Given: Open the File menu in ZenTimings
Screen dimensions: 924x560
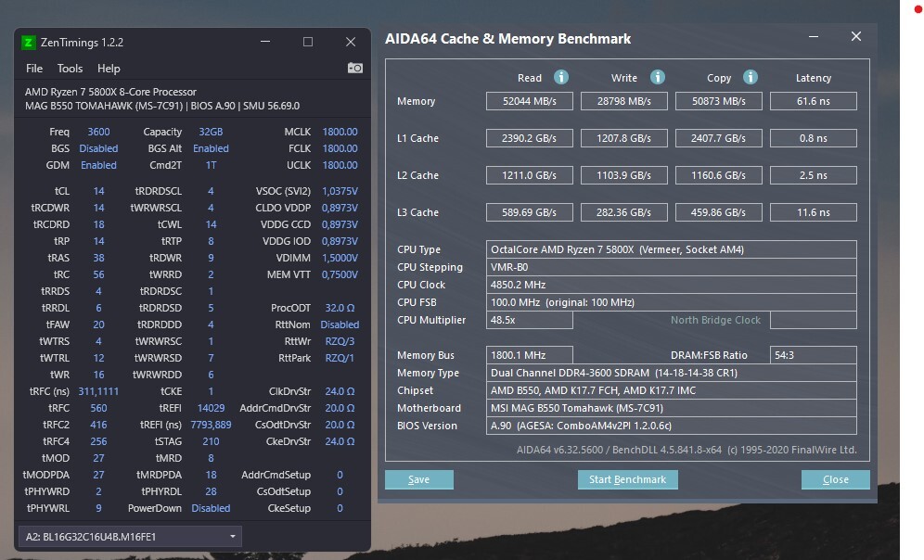Looking at the screenshot, I should (34, 69).
